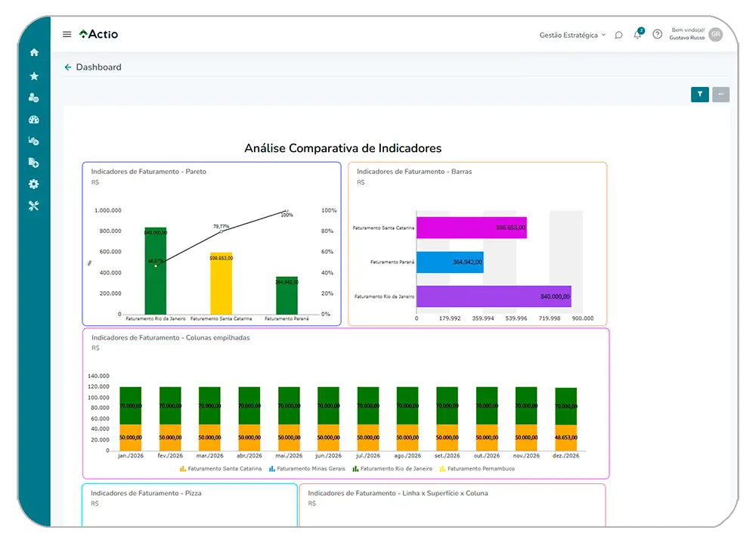Click the tools wrench icon in sidebar
Screen dimensions: 756x543
pos(33,206)
